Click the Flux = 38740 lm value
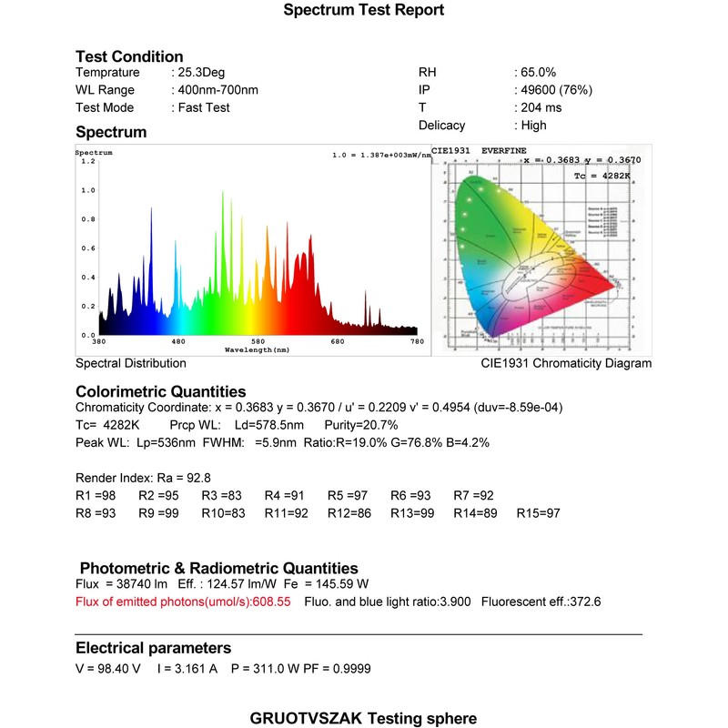The height and width of the screenshot is (728, 728). (121, 584)
